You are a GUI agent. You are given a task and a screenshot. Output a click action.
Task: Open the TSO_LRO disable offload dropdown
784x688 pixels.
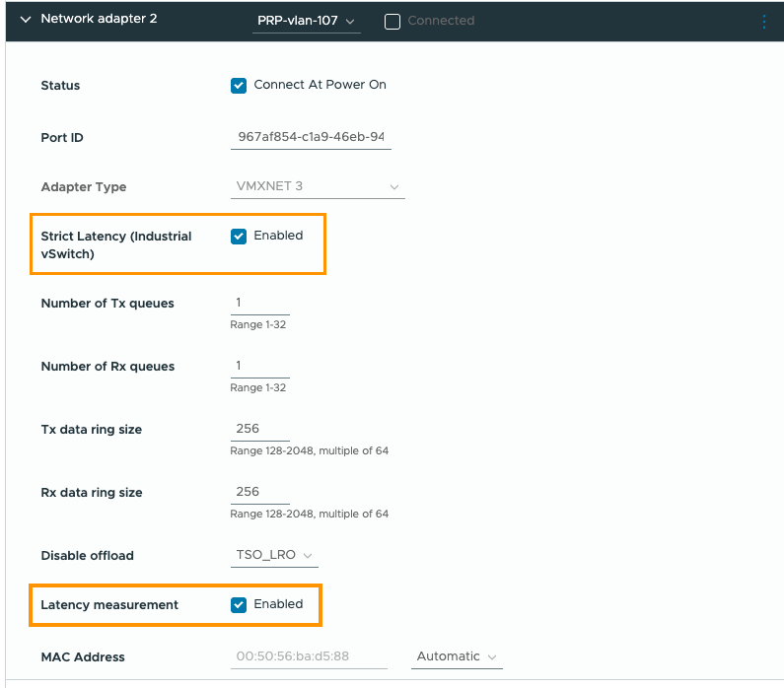coord(274,556)
